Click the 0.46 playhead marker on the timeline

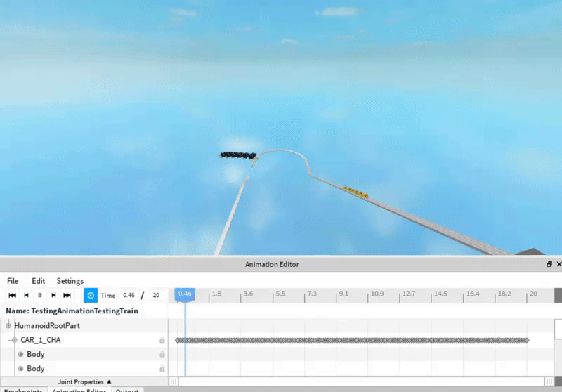click(185, 294)
